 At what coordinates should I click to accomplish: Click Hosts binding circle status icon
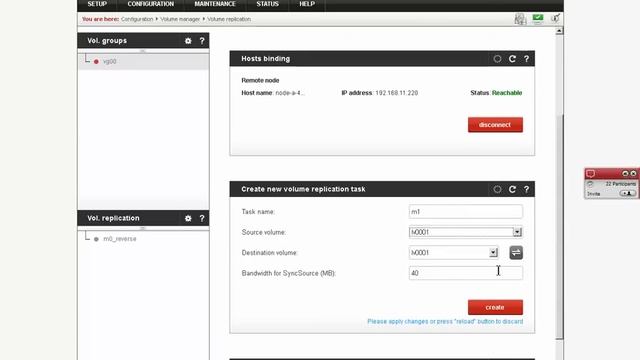(x=497, y=59)
